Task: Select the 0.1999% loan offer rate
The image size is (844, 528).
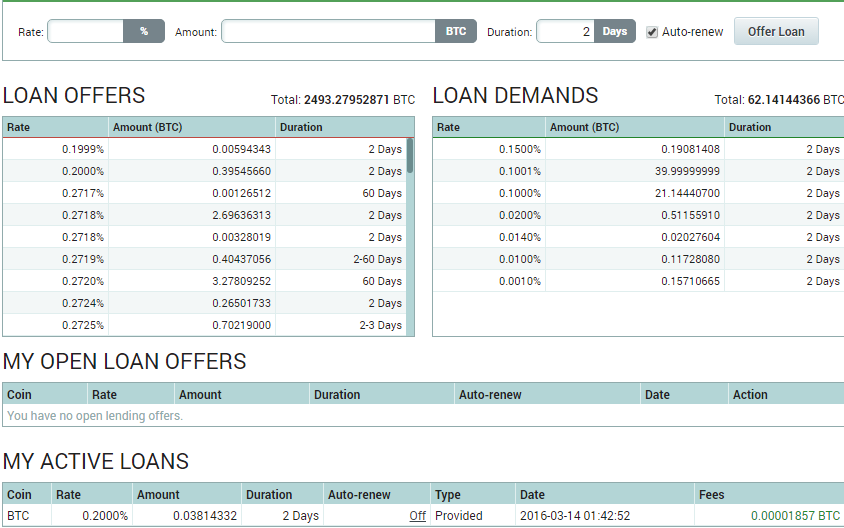Action: 83,149
